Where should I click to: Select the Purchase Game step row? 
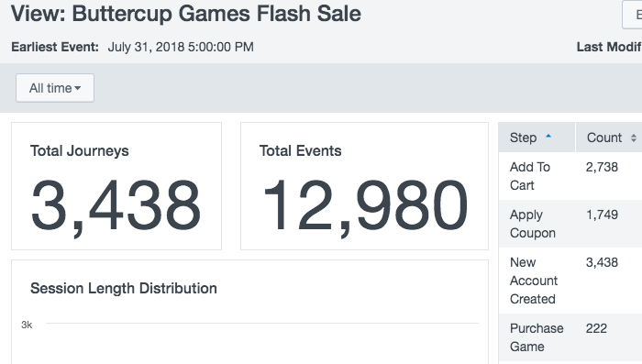click(x=570, y=337)
